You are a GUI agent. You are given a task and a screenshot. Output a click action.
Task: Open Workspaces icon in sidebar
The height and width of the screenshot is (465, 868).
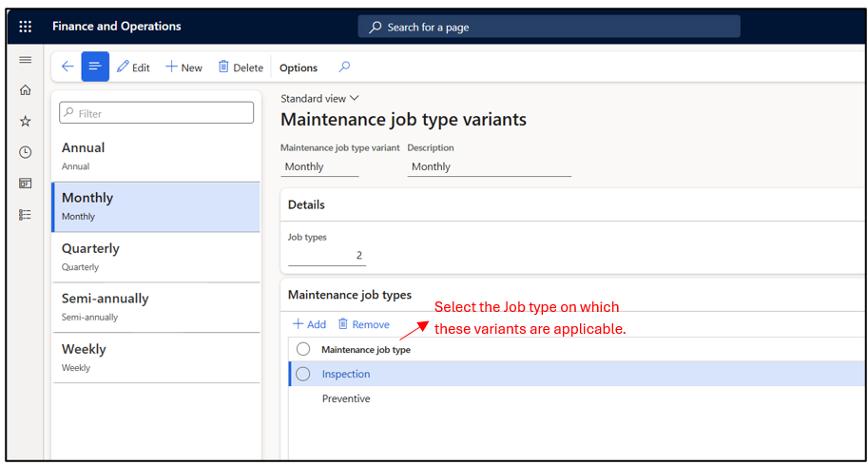[25, 184]
